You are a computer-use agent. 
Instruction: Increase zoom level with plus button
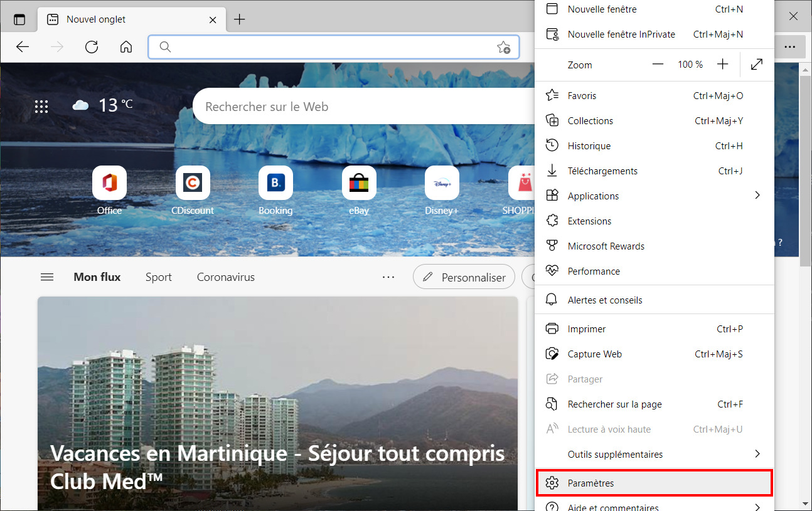[723, 65]
